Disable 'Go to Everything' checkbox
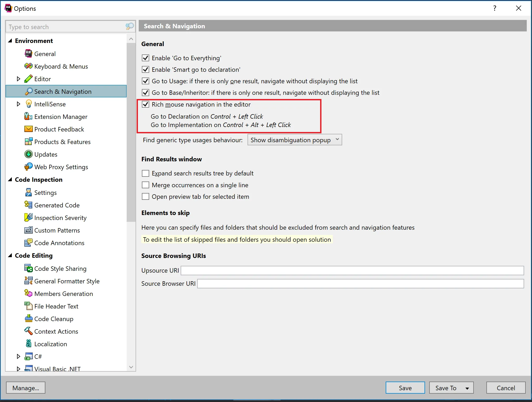The height and width of the screenshot is (402, 532). coord(146,58)
